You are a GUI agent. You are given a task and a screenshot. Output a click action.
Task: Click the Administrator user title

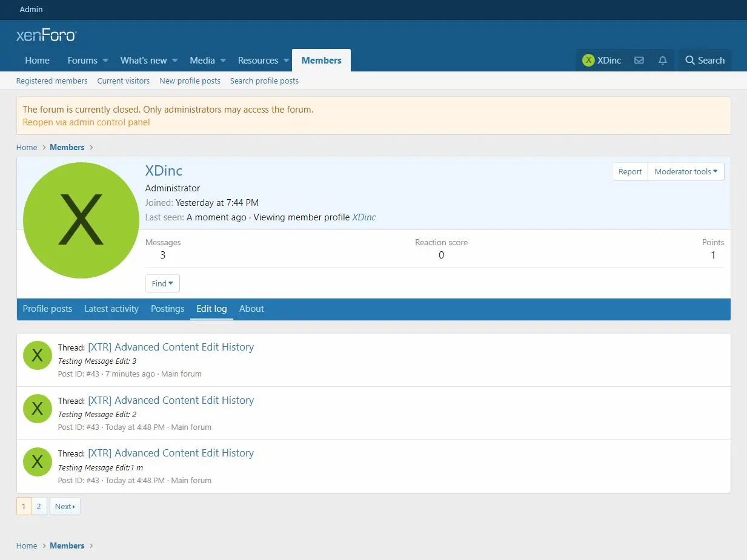click(173, 188)
